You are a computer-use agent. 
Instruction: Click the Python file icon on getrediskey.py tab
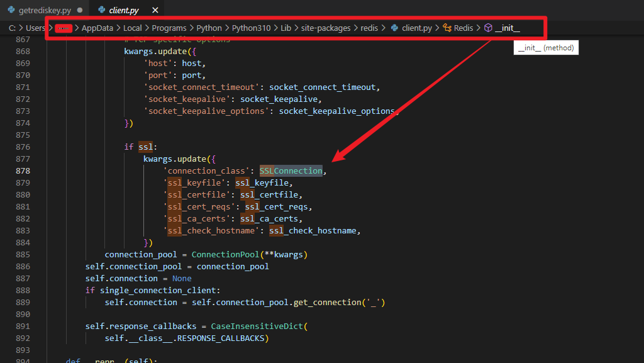(11, 10)
